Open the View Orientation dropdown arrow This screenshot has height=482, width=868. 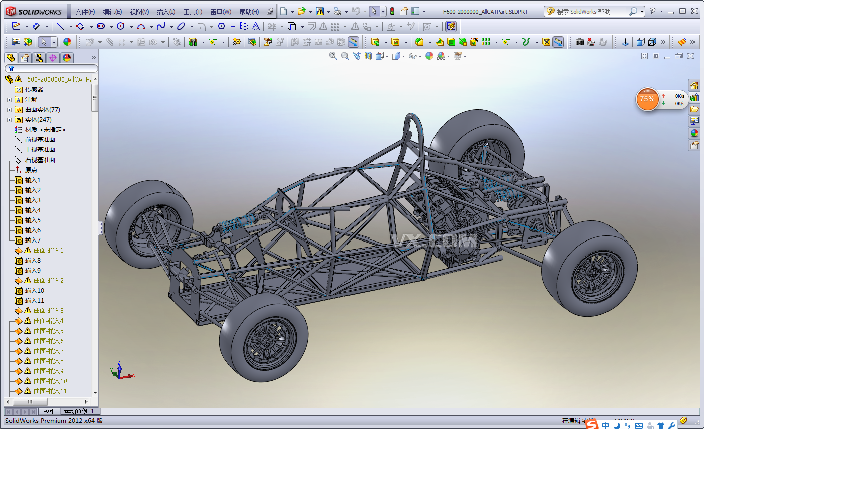click(387, 56)
